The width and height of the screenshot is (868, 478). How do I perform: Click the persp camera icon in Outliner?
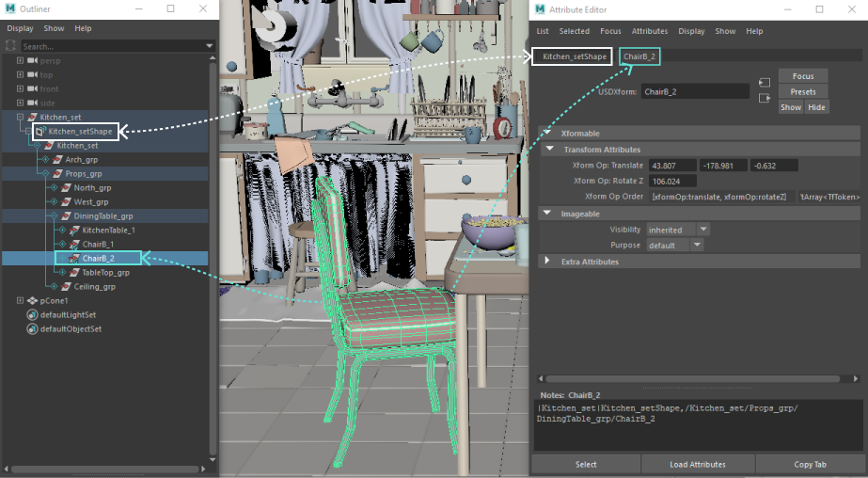(32, 60)
